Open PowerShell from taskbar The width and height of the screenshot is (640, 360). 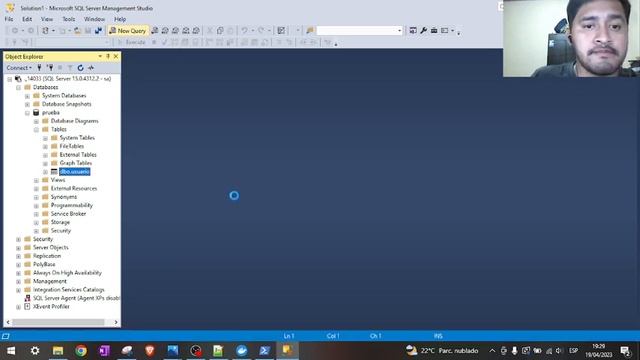[264, 351]
